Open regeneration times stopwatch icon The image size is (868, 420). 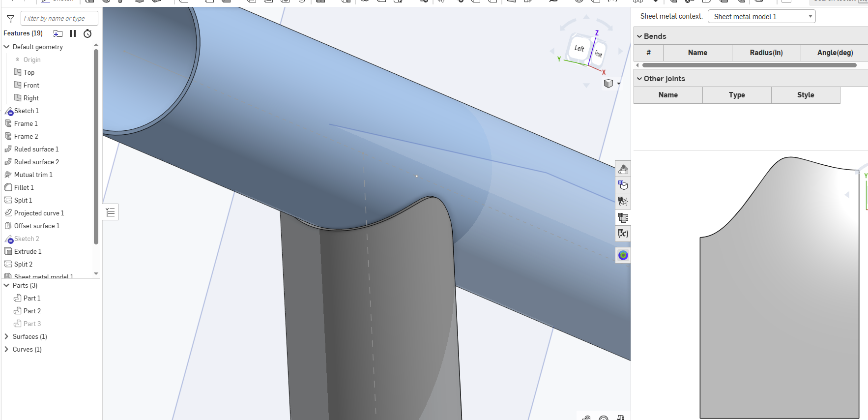click(x=87, y=33)
